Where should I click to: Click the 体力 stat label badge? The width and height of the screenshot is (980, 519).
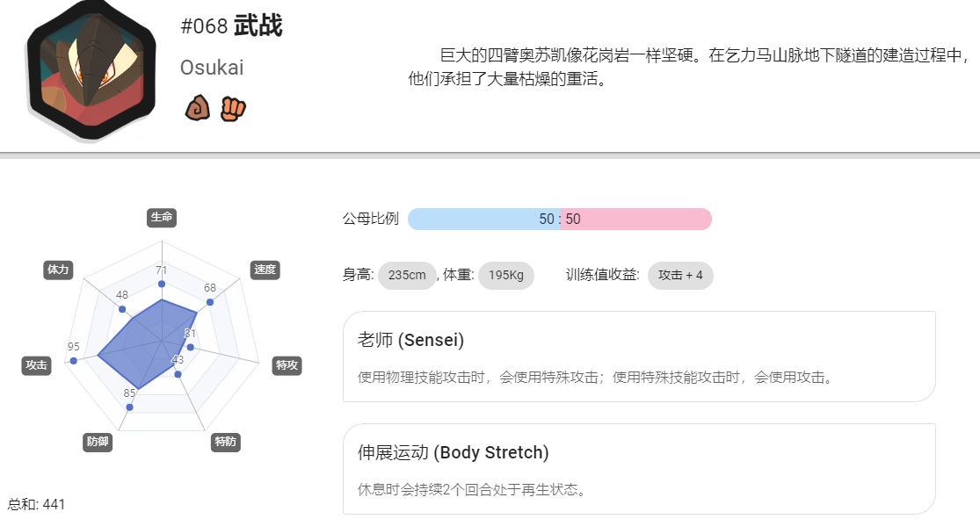(x=58, y=270)
